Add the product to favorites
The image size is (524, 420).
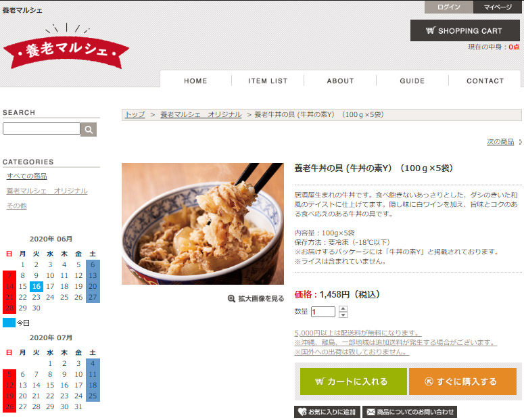327,412
